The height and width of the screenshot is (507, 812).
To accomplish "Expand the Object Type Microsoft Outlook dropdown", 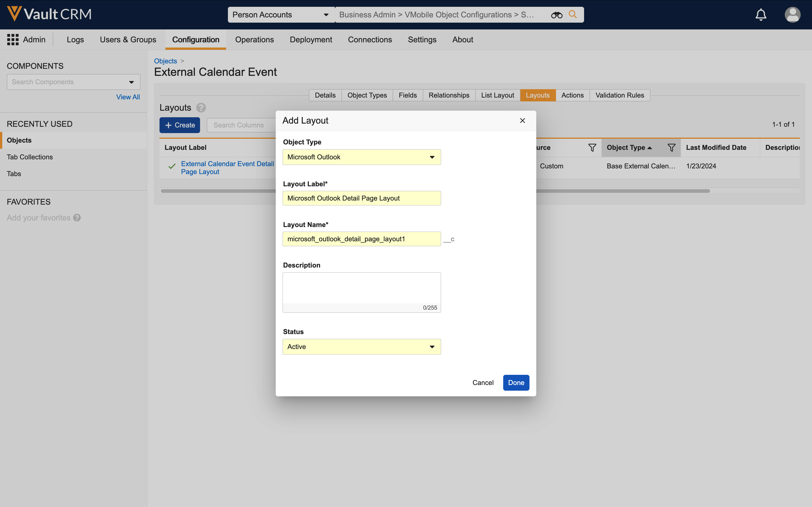I will 361,157.
